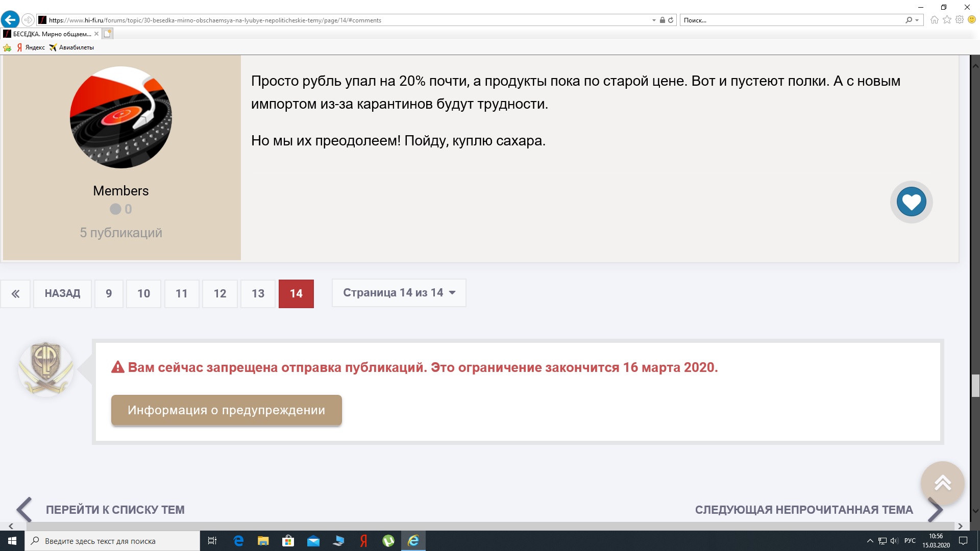Click the heart like button on the post
The height and width of the screenshot is (551, 980).
pos(911,202)
